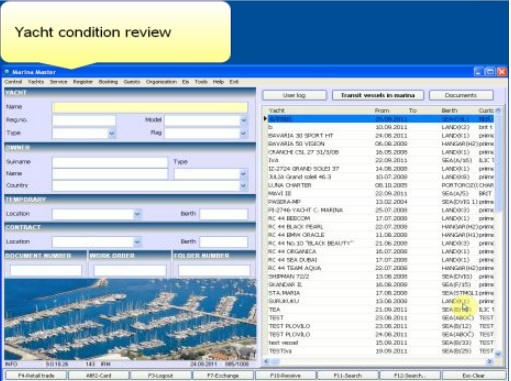The height and width of the screenshot is (381, 511).
Task: Select the SKANDAR II row
Action: 380,285
